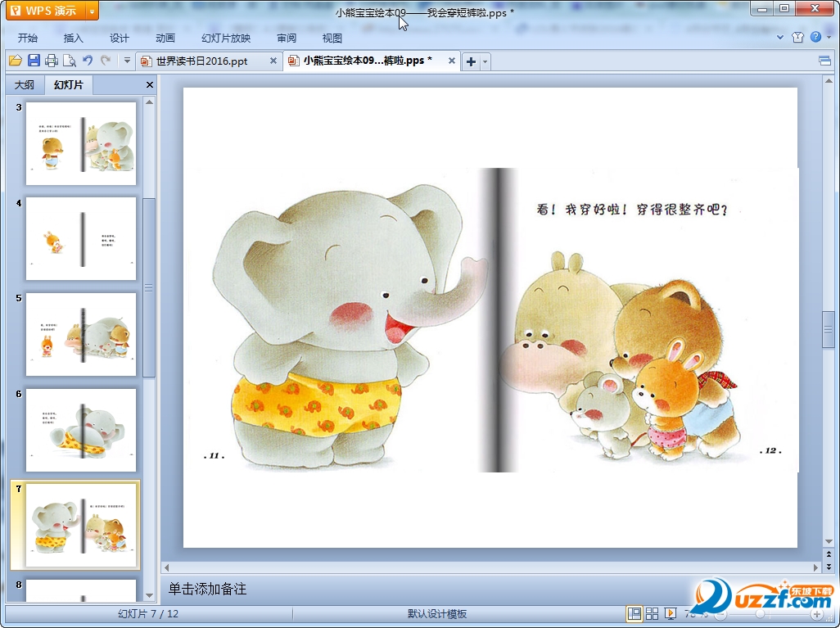840x628 pixels.
Task: Click the editor scroll up arrow
Action: coord(829,81)
